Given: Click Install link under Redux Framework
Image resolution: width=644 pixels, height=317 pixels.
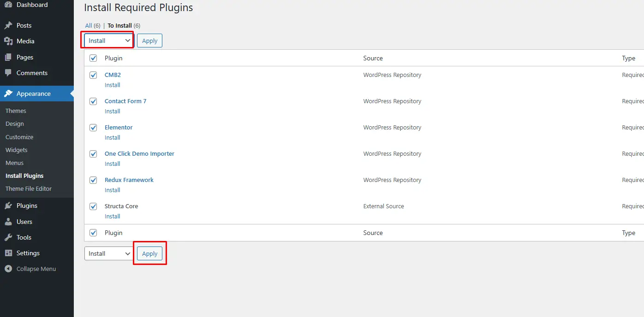Looking at the screenshot, I should [113, 190].
